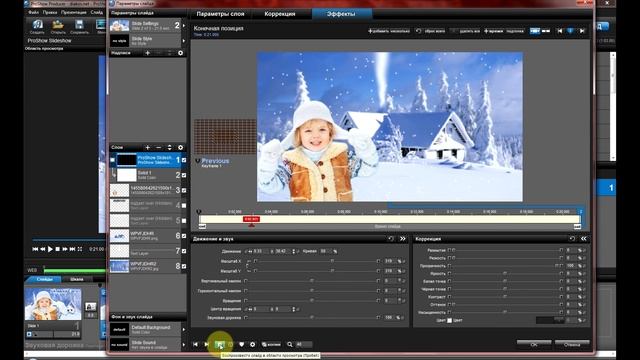Click сброс всего reset button
640x360 pixels.
pos(430,31)
